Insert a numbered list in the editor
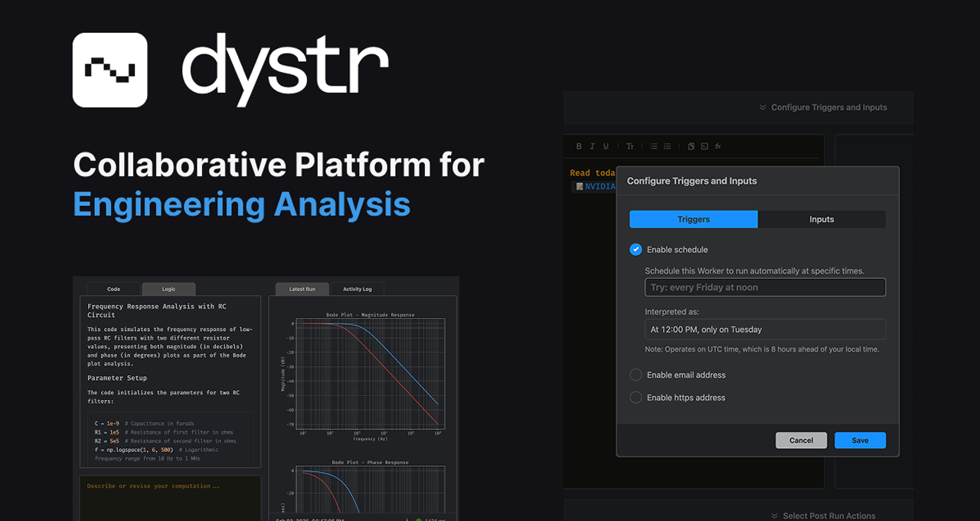 pos(668,146)
